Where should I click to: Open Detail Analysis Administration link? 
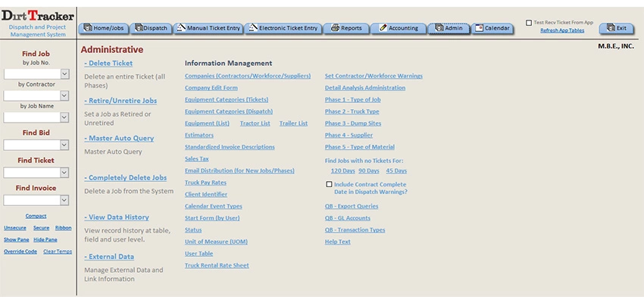pos(365,88)
